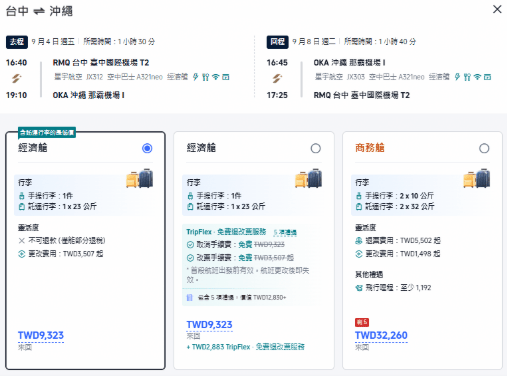Click the meal icon on return flight JX303
The width and height of the screenshot is (507, 379).
(x=467, y=77)
